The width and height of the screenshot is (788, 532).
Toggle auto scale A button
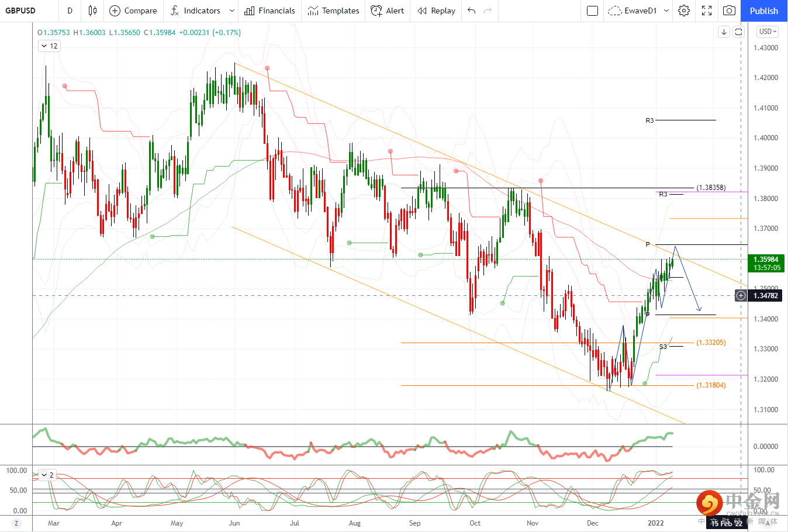tap(768, 523)
